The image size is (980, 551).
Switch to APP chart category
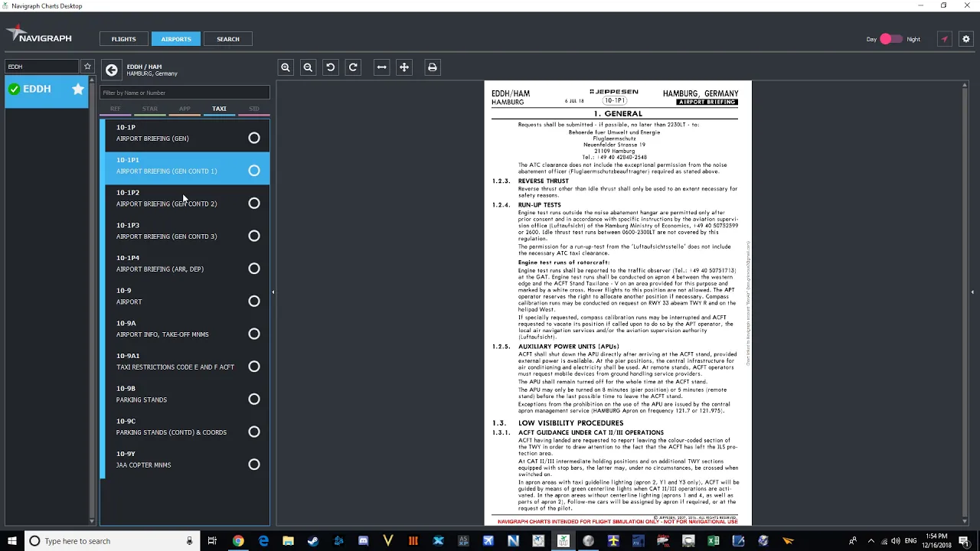pyautogui.click(x=185, y=109)
